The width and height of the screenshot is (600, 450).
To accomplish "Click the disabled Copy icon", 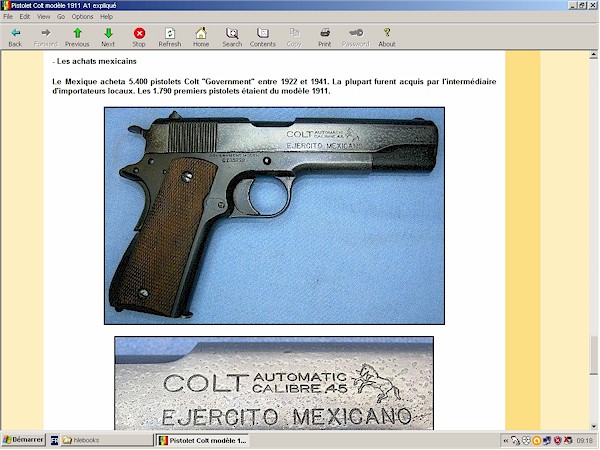I will pyautogui.click(x=294, y=33).
